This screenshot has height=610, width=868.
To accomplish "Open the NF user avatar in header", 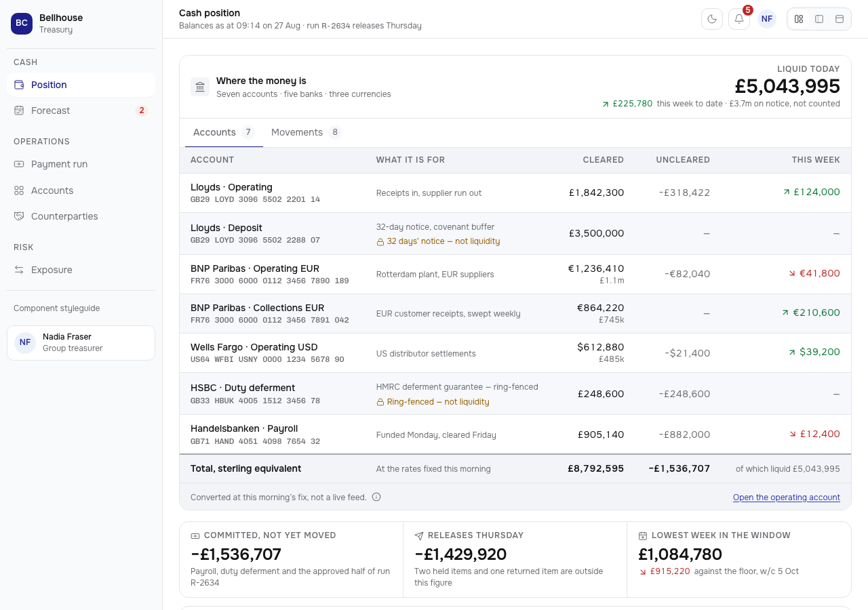I will (x=767, y=19).
